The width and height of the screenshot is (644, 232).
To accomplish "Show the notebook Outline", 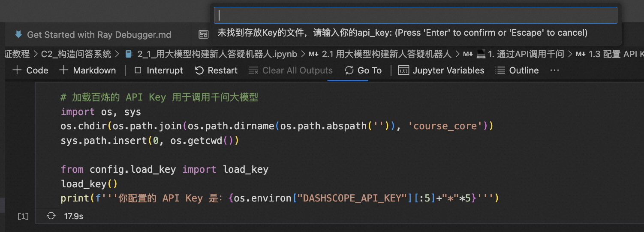I will pos(517,70).
